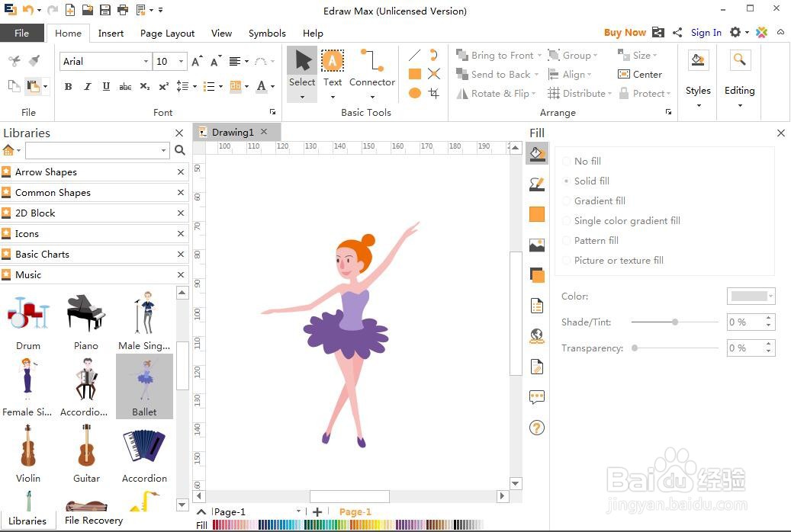This screenshot has width=791, height=532.
Task: Switch to the Insert tab
Action: coord(111,34)
